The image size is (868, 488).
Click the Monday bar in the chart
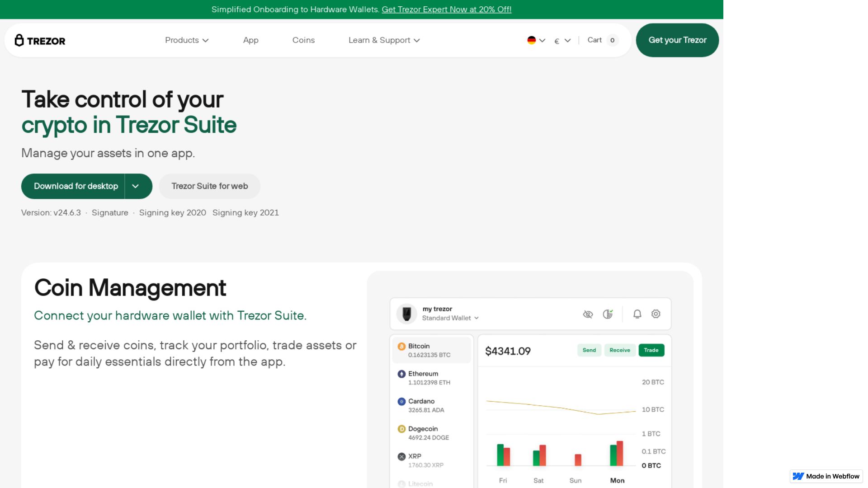pos(617,454)
